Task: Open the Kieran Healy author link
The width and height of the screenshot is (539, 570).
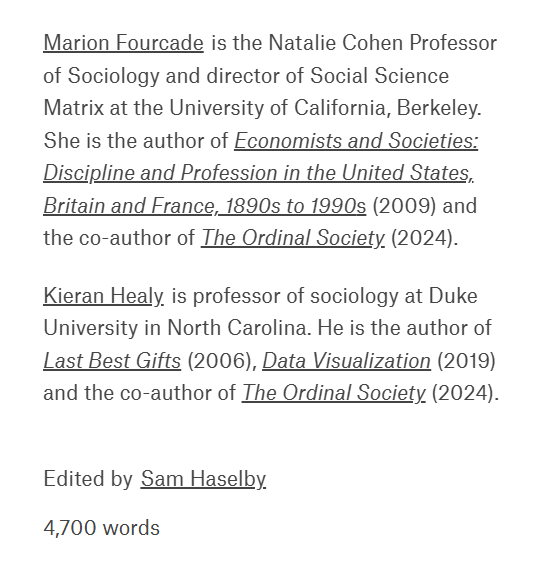Action: 103,296
